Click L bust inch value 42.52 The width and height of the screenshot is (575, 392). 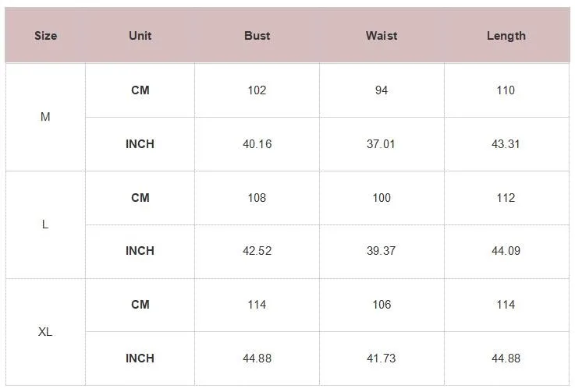[x=257, y=251]
